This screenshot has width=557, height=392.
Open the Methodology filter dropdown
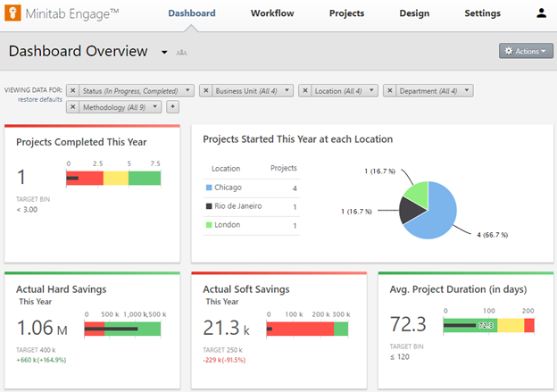(x=155, y=107)
